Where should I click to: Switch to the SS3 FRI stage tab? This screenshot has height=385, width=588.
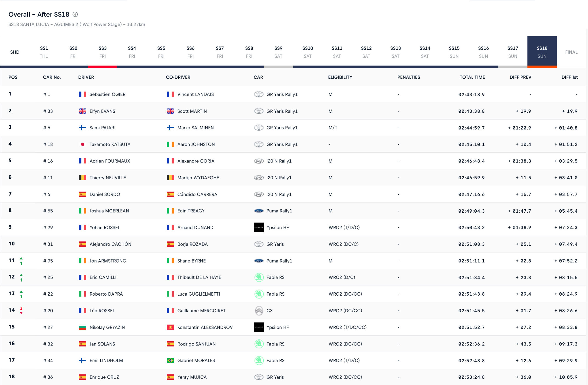coord(102,52)
